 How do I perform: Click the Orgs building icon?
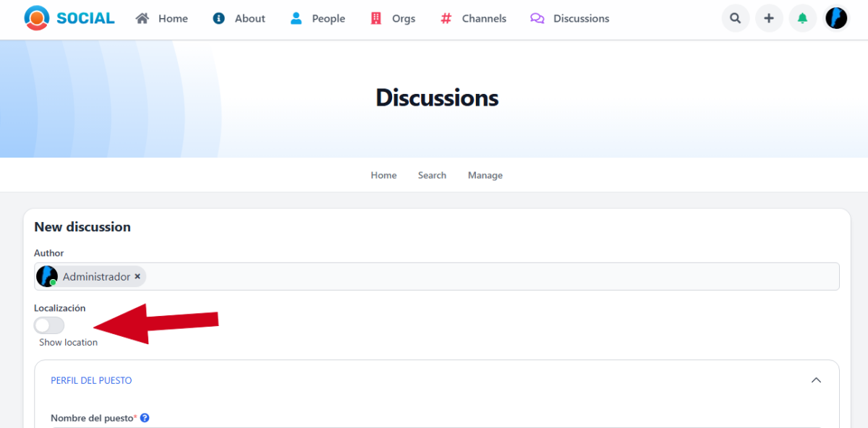[x=375, y=18]
